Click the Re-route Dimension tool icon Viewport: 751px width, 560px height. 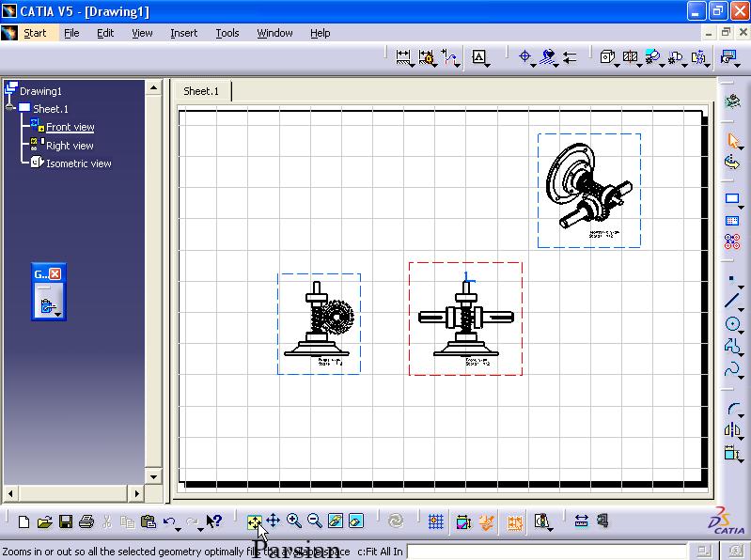coord(448,57)
